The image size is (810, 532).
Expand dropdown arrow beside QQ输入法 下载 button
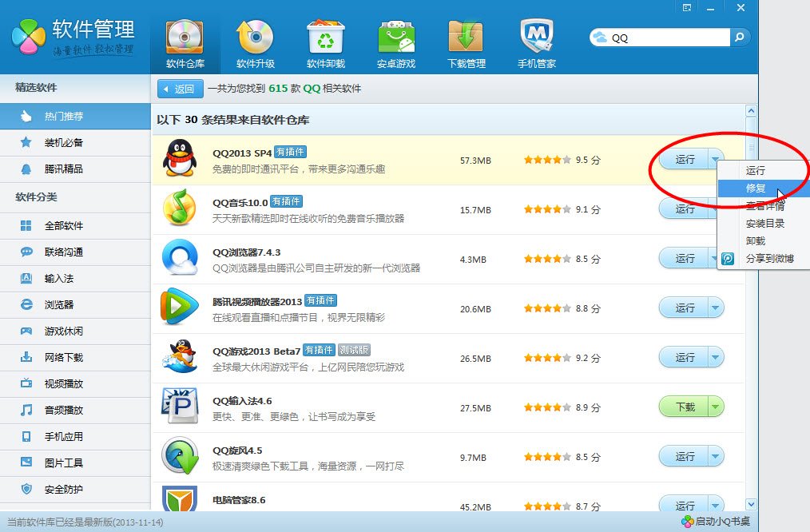point(714,407)
